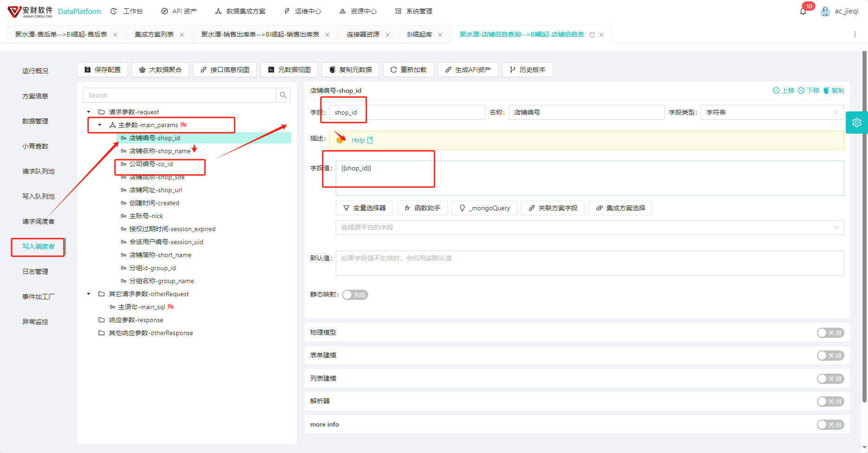Screen dimensions: 868x453
Task: Click the Search input in tree panel
Action: (x=180, y=95)
